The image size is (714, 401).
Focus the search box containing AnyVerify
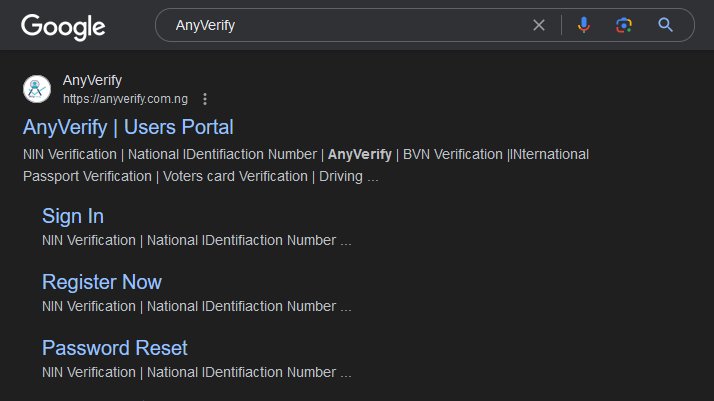pyautogui.click(x=340, y=25)
